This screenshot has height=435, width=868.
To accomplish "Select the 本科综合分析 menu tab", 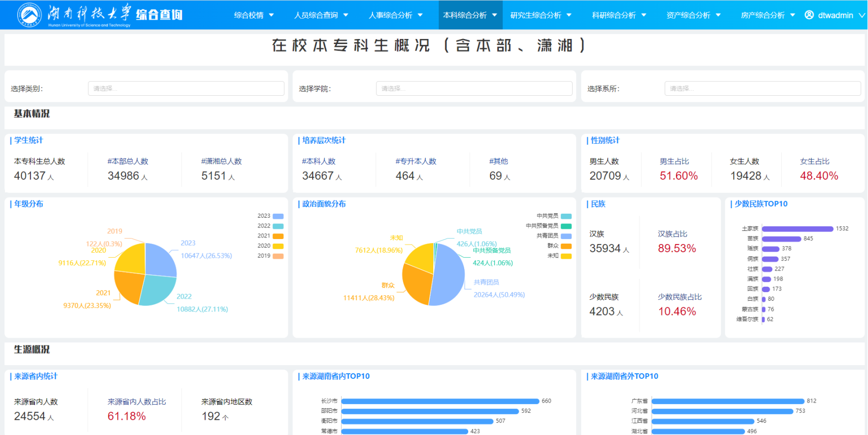I will pyautogui.click(x=470, y=15).
